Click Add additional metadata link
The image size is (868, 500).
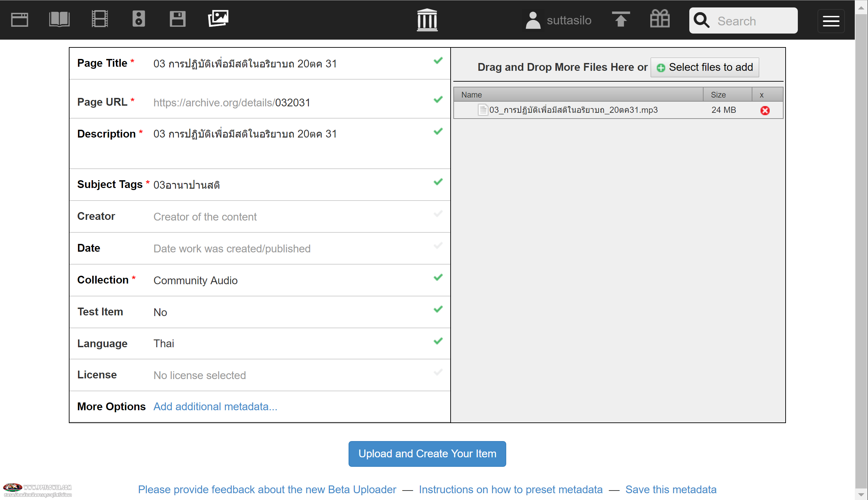click(x=215, y=407)
